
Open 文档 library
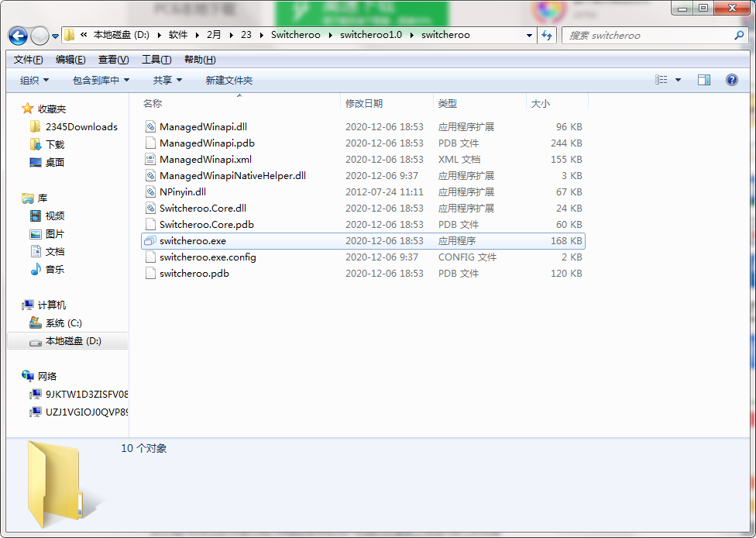(55, 251)
